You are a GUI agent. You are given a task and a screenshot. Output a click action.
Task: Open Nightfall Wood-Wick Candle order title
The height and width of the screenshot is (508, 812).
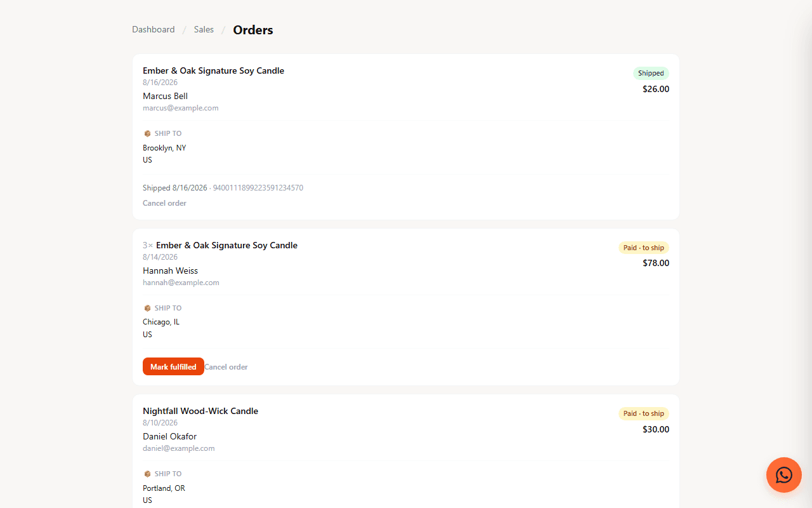(200, 411)
